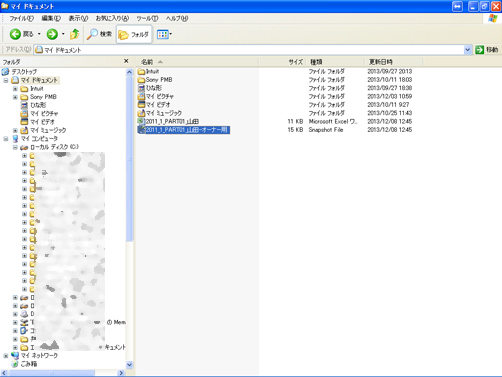Select the Snapshot file icon オーナー用

point(141,130)
